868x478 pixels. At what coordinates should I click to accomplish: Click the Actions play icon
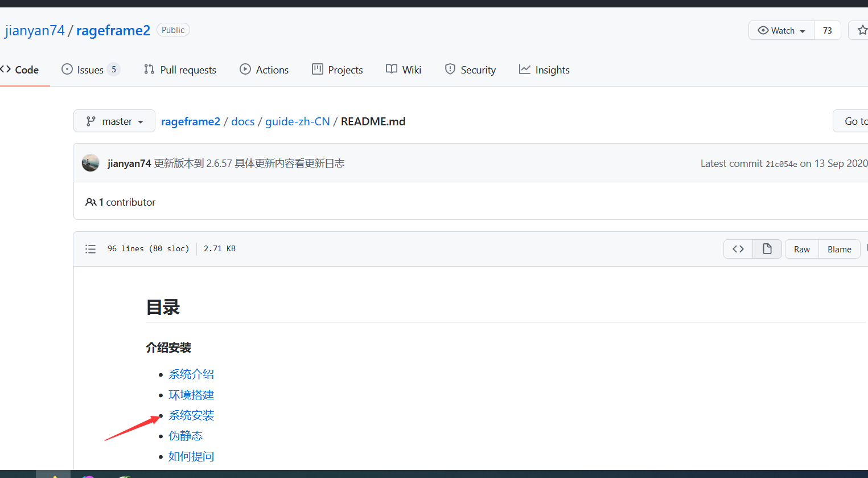[x=245, y=69]
